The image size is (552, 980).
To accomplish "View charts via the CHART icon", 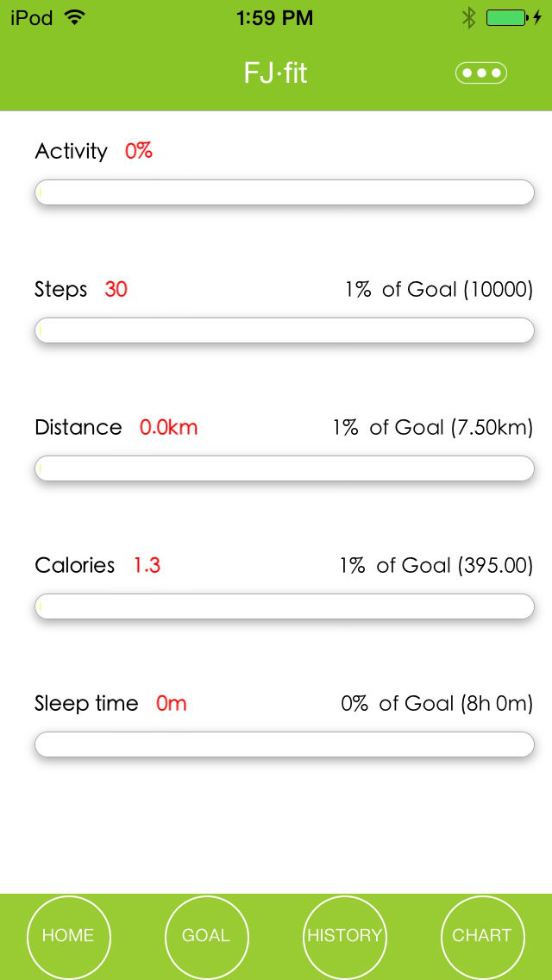I will pos(483,936).
